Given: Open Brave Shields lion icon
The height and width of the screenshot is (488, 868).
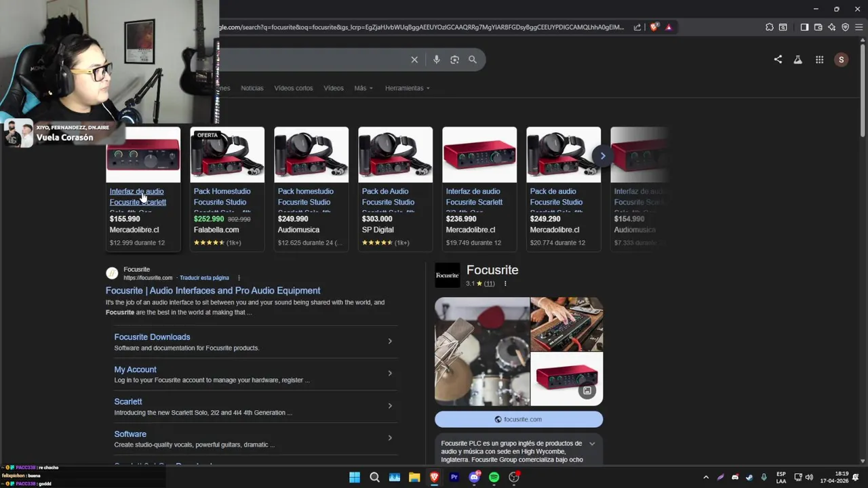Looking at the screenshot, I should (x=654, y=27).
